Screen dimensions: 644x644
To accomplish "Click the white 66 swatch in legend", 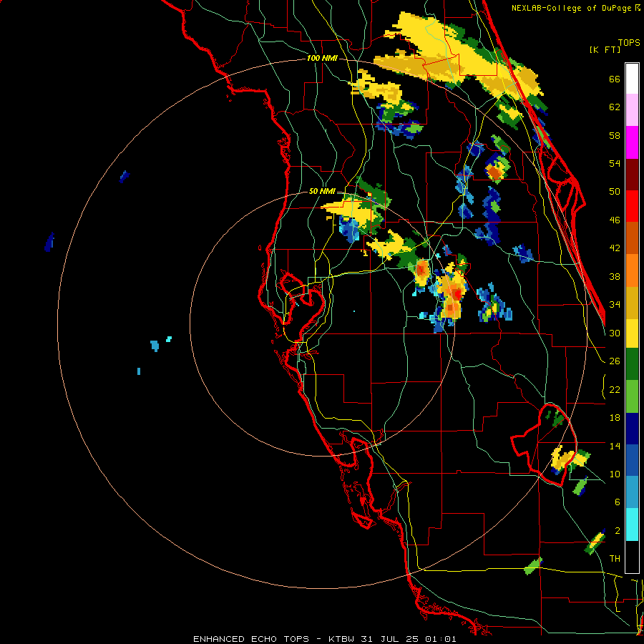I will [632, 79].
